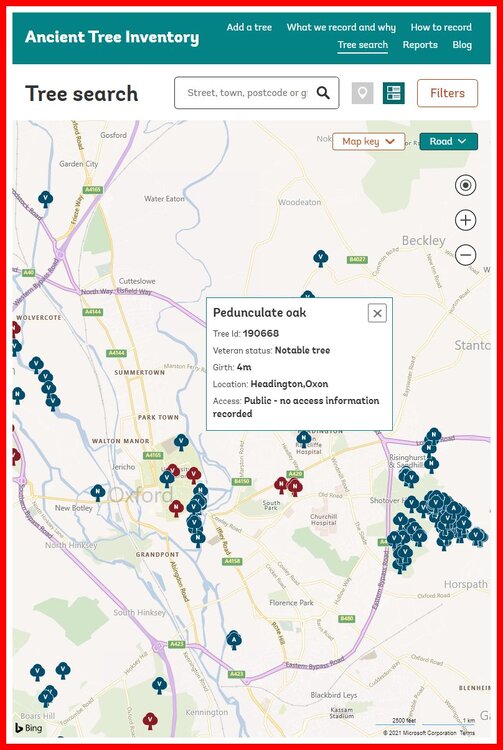Image resolution: width=503 pixels, height=750 pixels.
Task: Click the locate me target icon
Action: 466,185
